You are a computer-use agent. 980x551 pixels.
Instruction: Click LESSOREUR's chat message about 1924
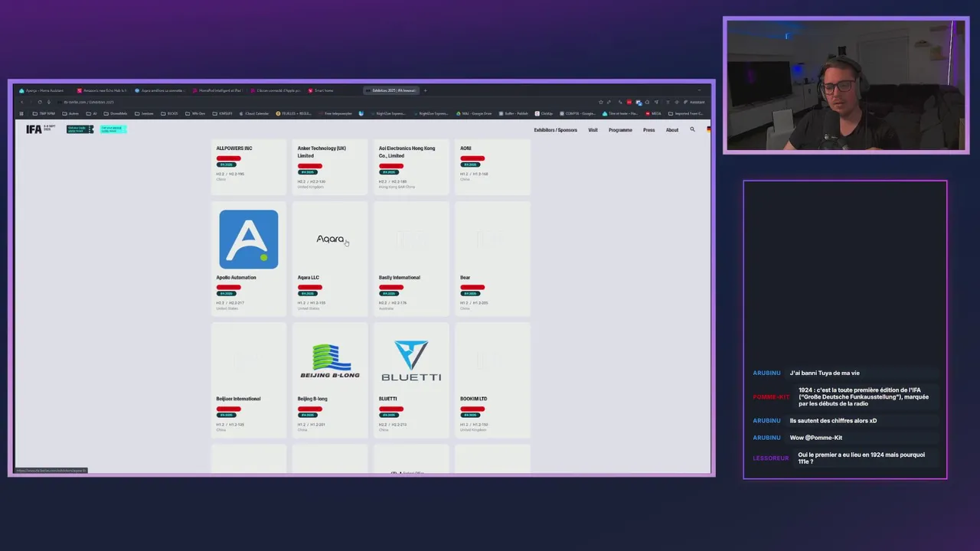click(x=861, y=458)
